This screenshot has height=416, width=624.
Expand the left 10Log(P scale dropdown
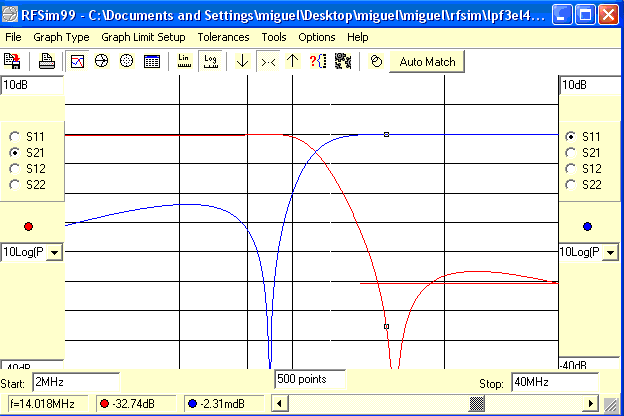pos(55,252)
